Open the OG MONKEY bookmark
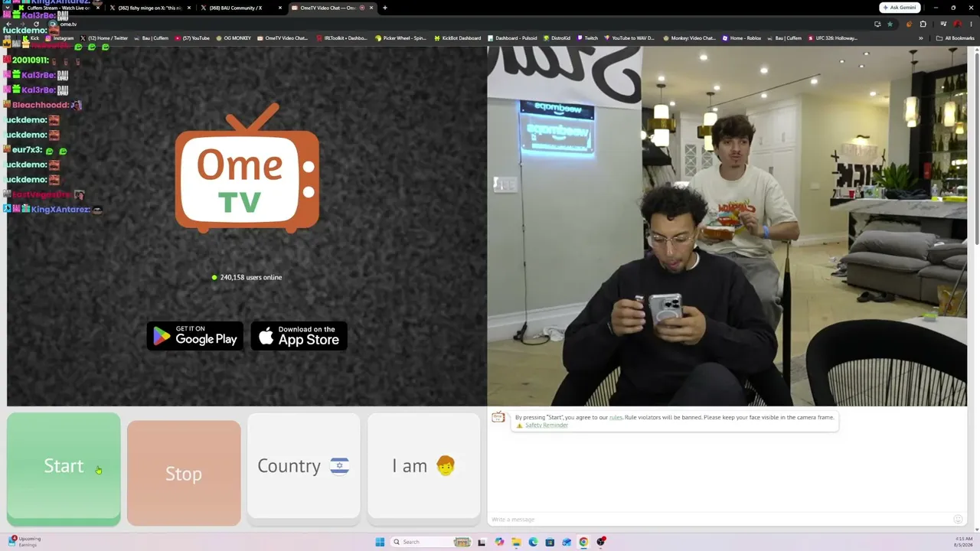 pyautogui.click(x=234, y=38)
